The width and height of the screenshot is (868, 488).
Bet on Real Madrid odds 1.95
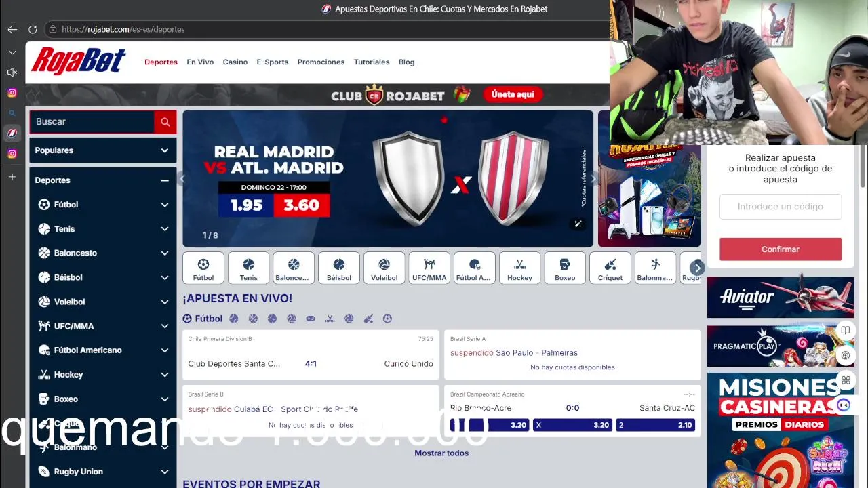click(246, 205)
